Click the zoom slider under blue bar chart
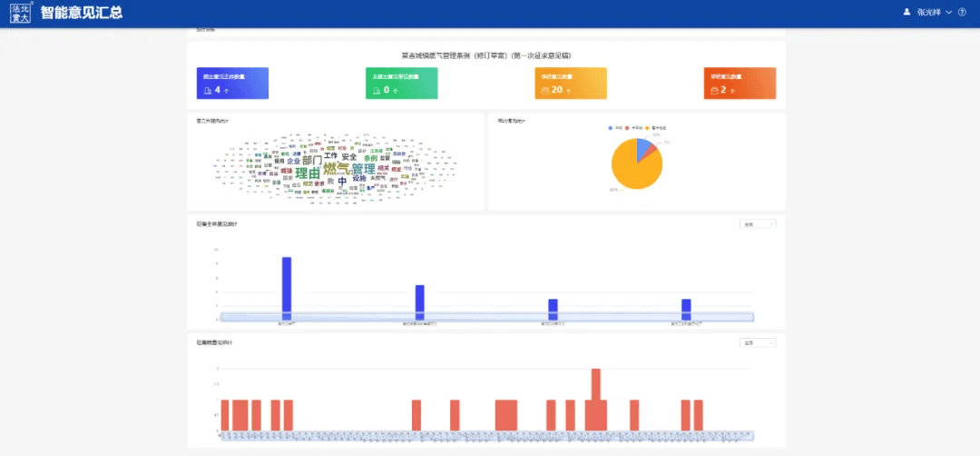The width and height of the screenshot is (980, 456). point(488,315)
